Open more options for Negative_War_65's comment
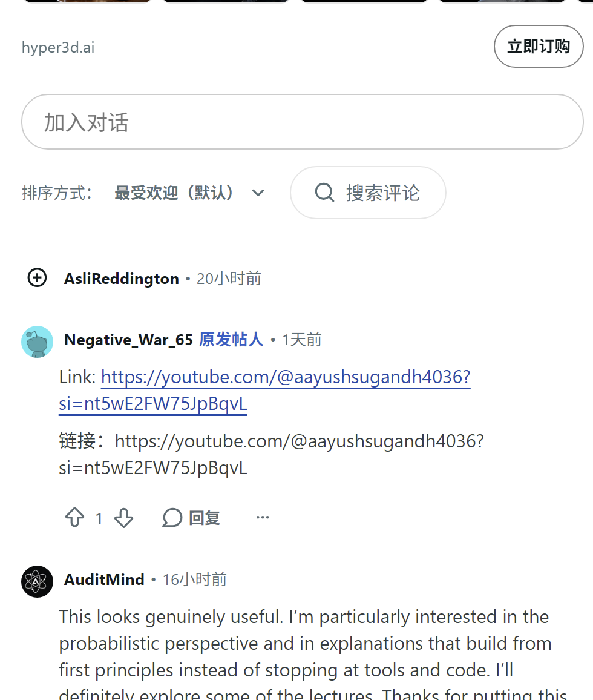The image size is (593, 700). point(263,517)
